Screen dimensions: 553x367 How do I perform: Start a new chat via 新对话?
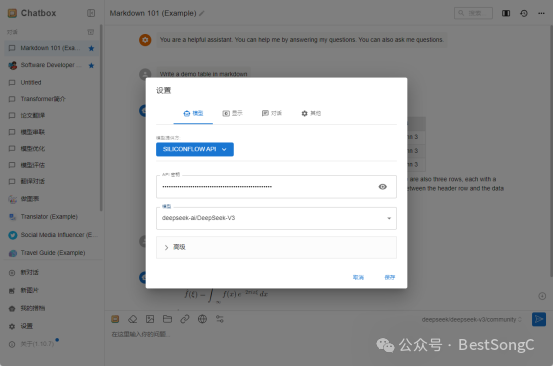(51, 272)
